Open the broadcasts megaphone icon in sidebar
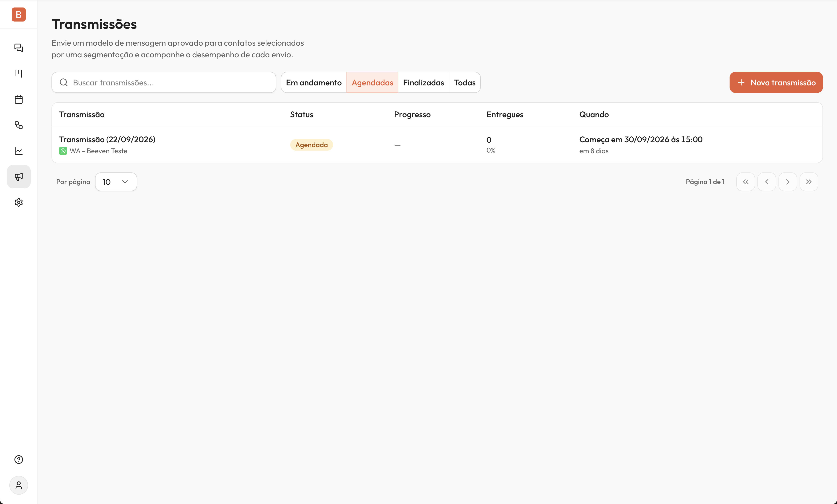This screenshot has width=837, height=504. (19, 177)
